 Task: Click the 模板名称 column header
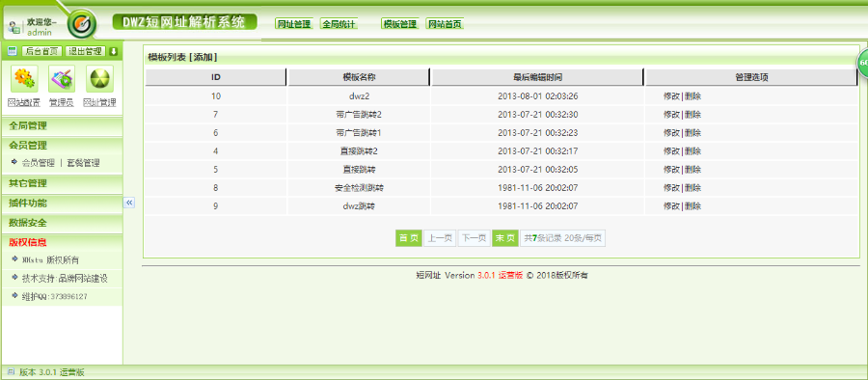pos(359,77)
